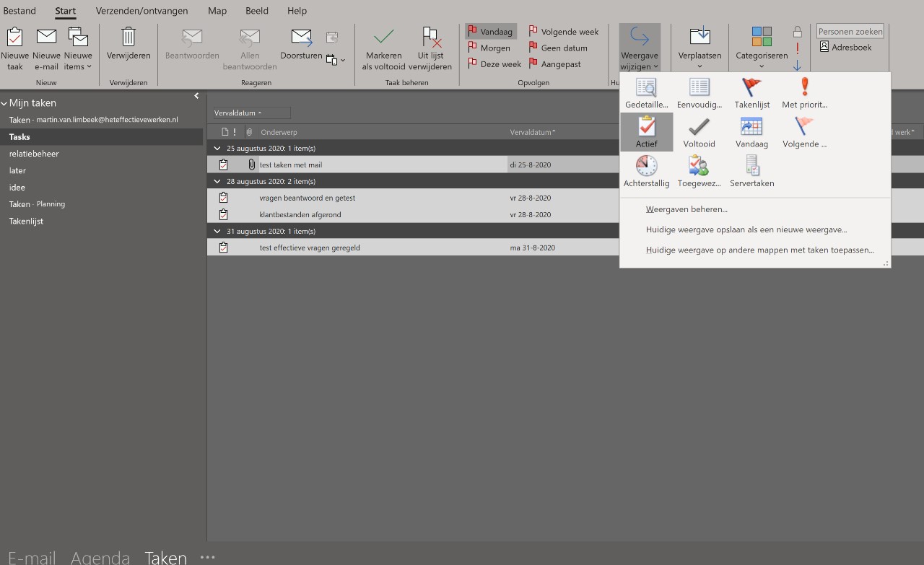The image size is (924, 565).
Task: Collapse the 28 augustus 2020 group
Action: pos(218,181)
